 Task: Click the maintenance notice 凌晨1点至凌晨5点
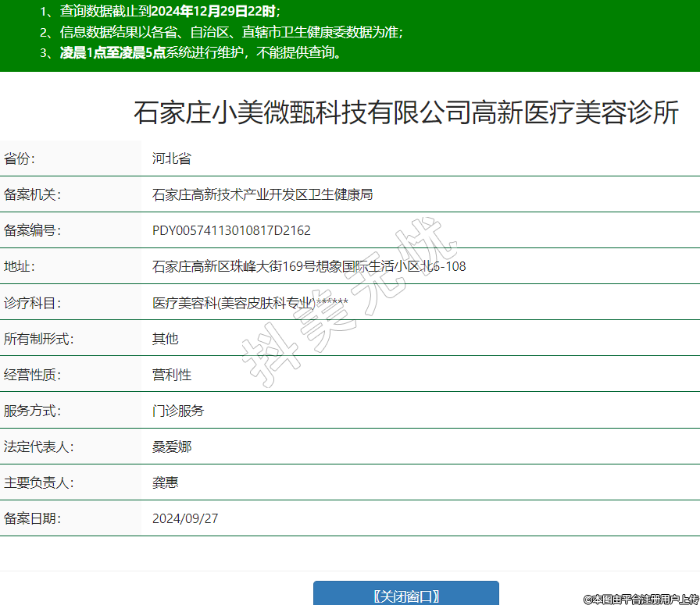tap(112, 53)
